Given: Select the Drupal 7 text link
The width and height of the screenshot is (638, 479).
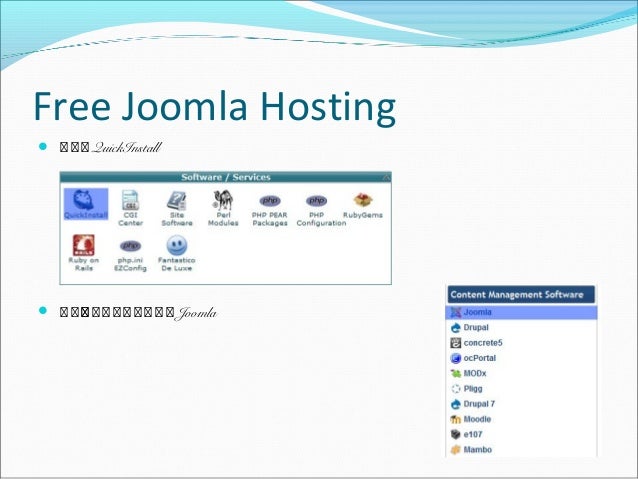Looking at the screenshot, I should (x=479, y=404).
